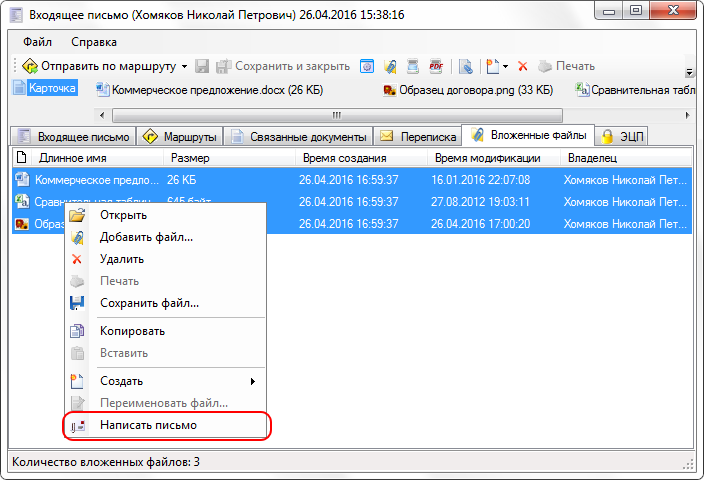This screenshot has width=704, height=480.
Task: Click the file strip scroll right arrow
Action: pos(687,115)
